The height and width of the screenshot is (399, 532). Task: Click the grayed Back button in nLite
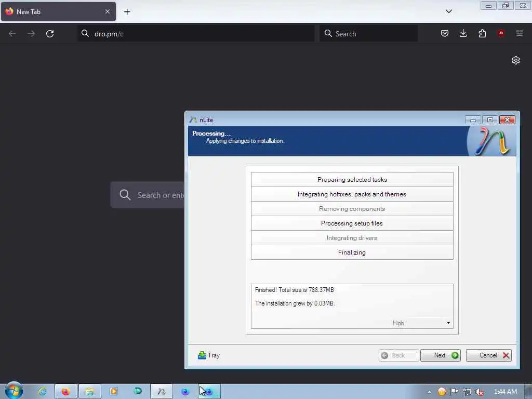point(398,355)
